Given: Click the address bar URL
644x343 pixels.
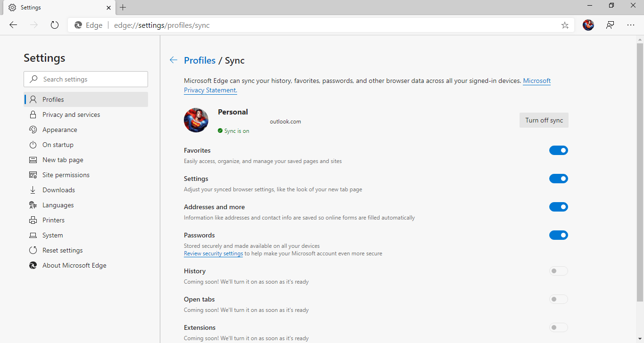Looking at the screenshot, I should (x=162, y=25).
